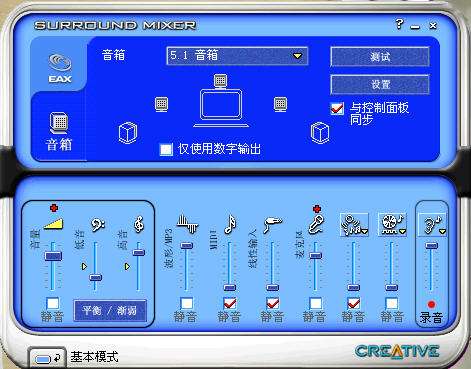Click the treble default marker triangle
The height and width of the screenshot is (369, 471).
(x=127, y=266)
